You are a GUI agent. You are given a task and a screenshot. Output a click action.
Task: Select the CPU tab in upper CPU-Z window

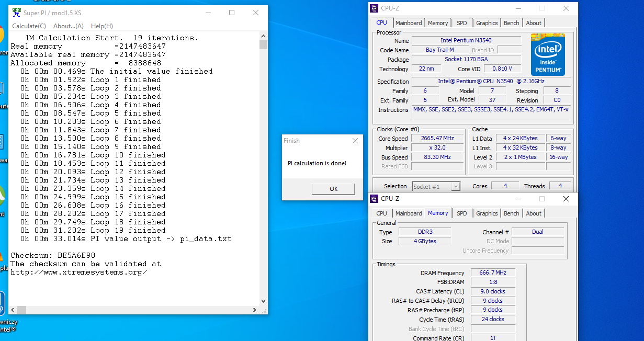[382, 23]
